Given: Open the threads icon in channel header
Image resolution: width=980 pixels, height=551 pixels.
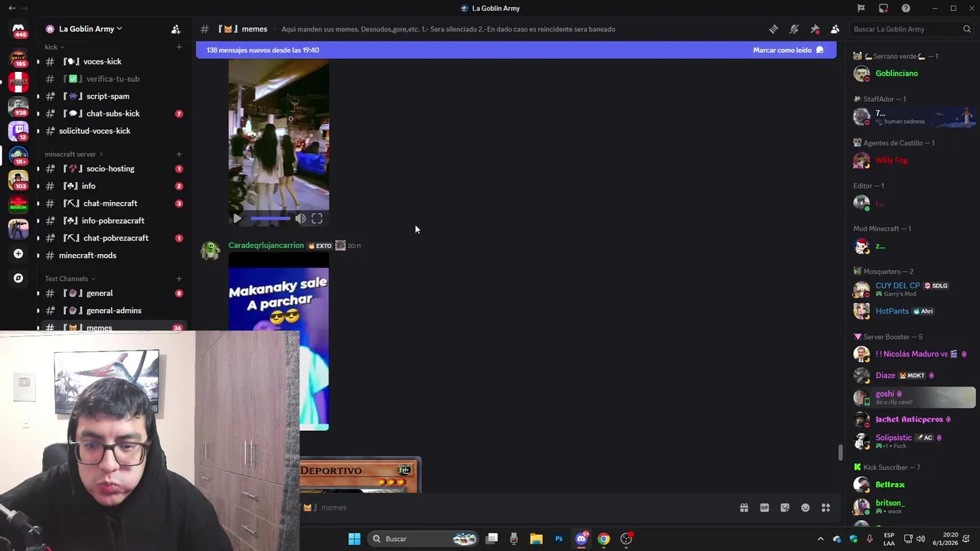Looking at the screenshot, I should tap(773, 29).
